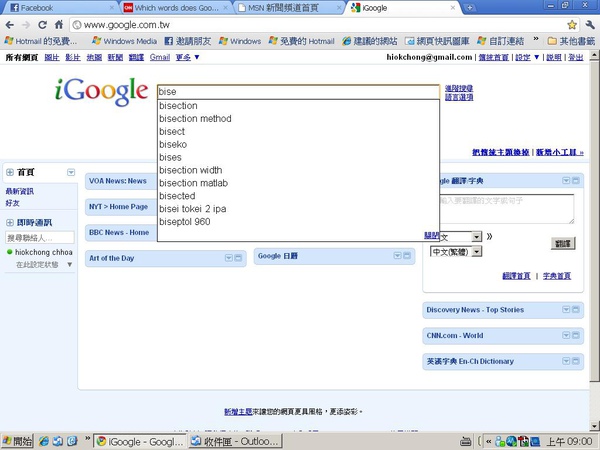Viewport: 600px width, 450px height.
Task: Open translate gadget menu arrow
Action: [566, 181]
